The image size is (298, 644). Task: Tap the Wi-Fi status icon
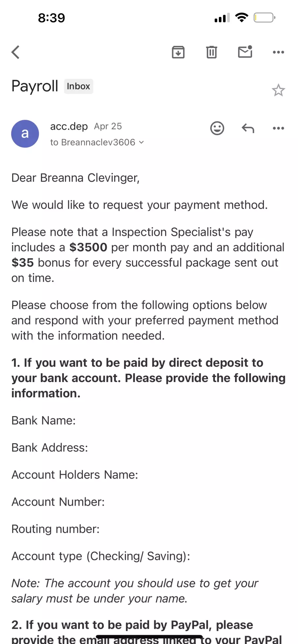tap(242, 18)
